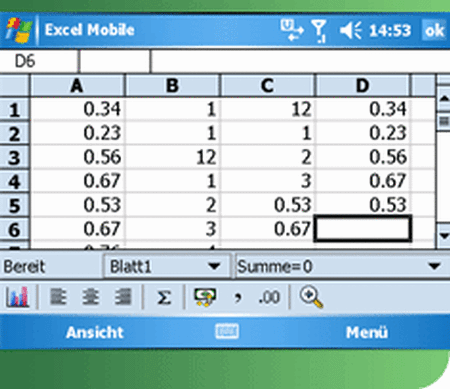Select column D header
450x389 pixels.
[x=362, y=86]
